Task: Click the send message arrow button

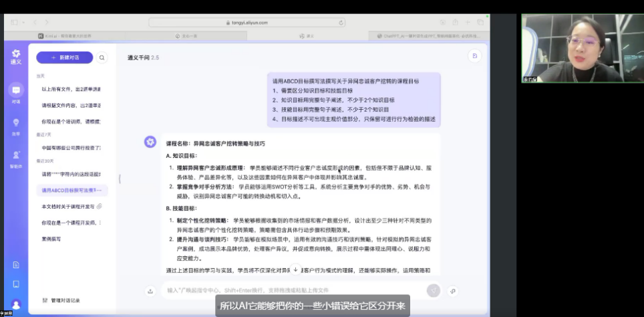Action: coord(433,291)
